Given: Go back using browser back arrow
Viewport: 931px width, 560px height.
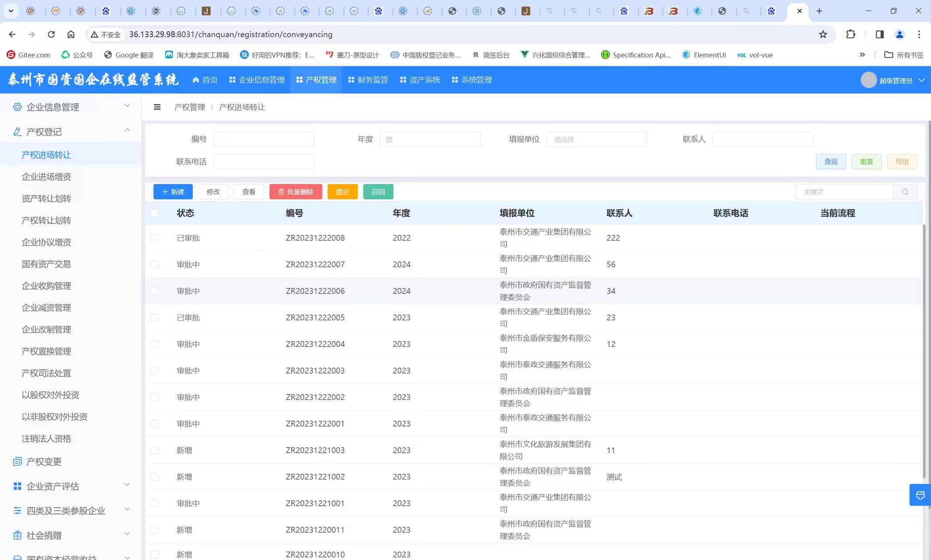Looking at the screenshot, I should (12, 34).
